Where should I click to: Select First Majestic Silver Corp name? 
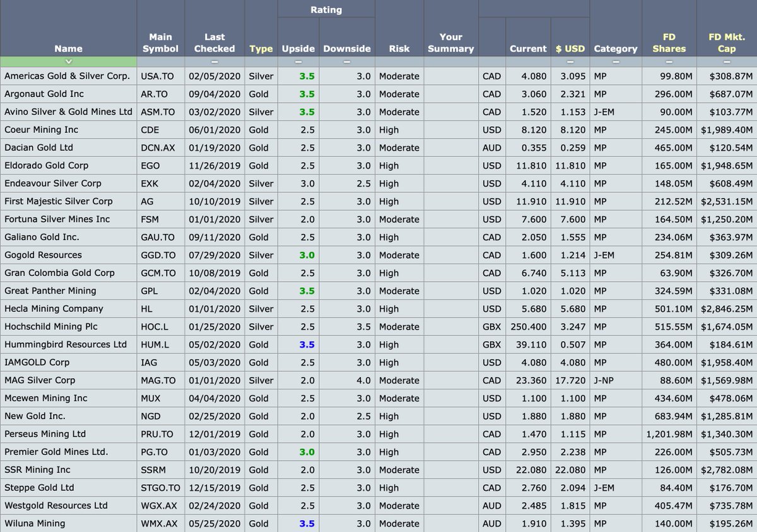pyautogui.click(x=59, y=201)
